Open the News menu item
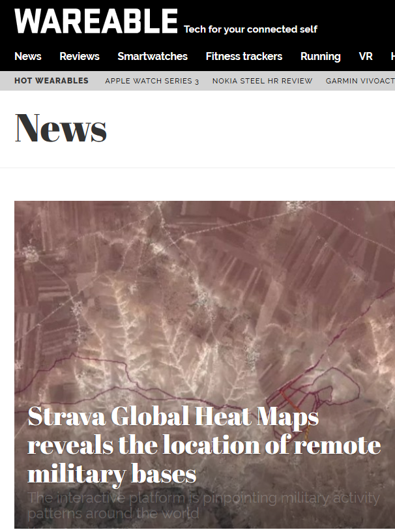Image resolution: width=395 pixels, height=532 pixels. (28, 56)
